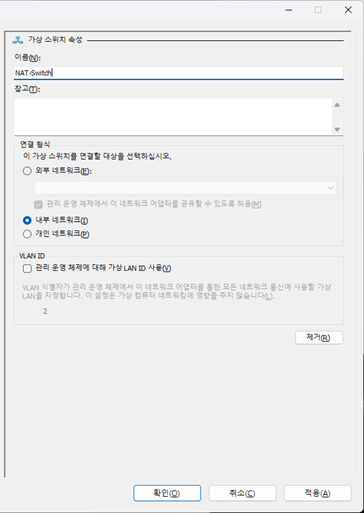
Task: Toggle the adapter sharing checkbox (관리 운영 체제)
Action: [x=38, y=204]
